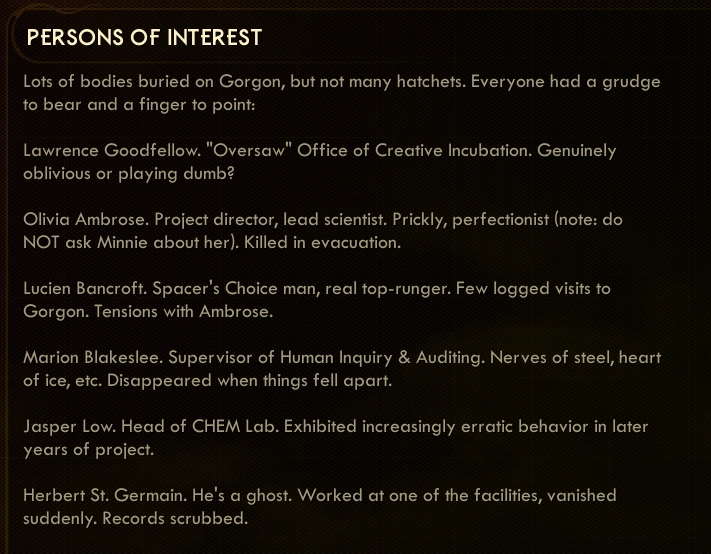The image size is (711, 554).
Task: Click the name Marion Blakeslee
Action: tap(91, 357)
